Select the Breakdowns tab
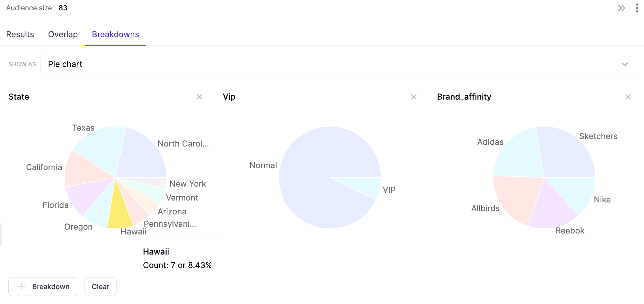This screenshot has width=644, height=304. click(115, 35)
